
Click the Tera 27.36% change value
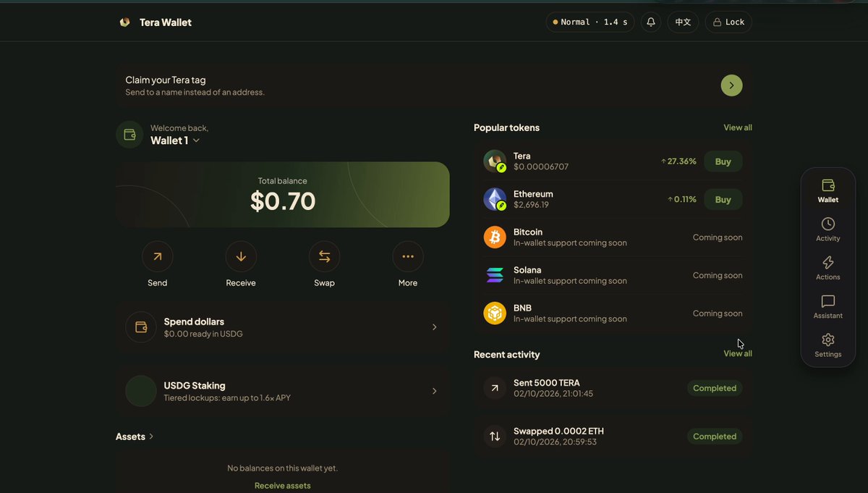pyautogui.click(x=678, y=161)
